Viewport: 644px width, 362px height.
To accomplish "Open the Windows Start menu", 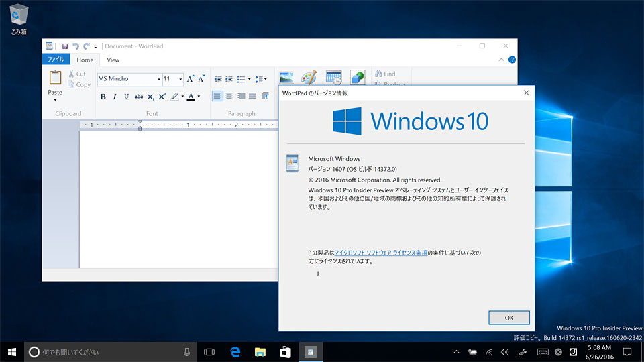I will click(x=12, y=352).
